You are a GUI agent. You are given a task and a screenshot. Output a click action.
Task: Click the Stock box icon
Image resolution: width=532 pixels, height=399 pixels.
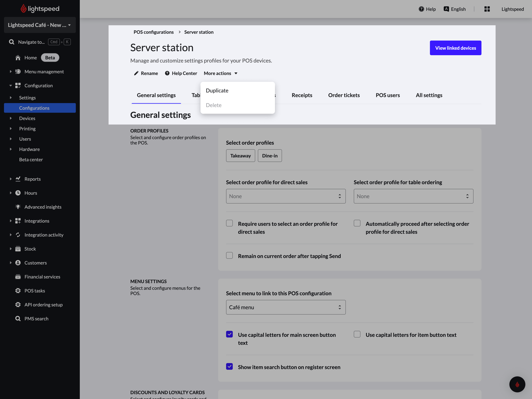click(x=18, y=249)
